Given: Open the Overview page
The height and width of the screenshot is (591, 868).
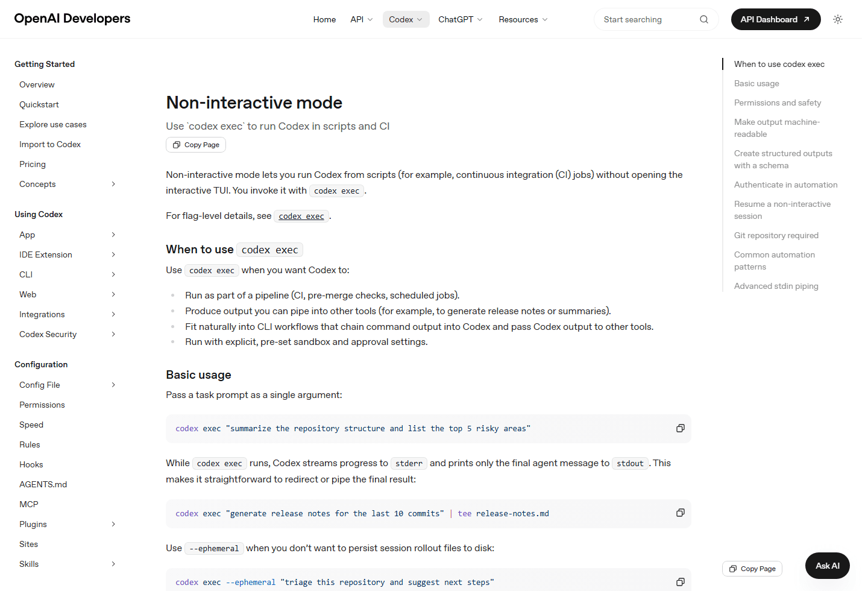Looking at the screenshot, I should (x=37, y=84).
